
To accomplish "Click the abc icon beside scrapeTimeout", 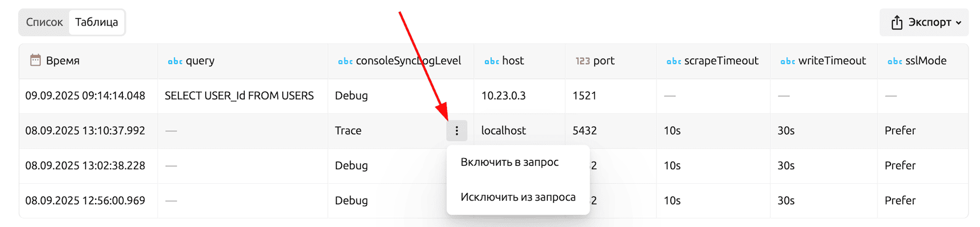I will pyautogui.click(x=674, y=61).
